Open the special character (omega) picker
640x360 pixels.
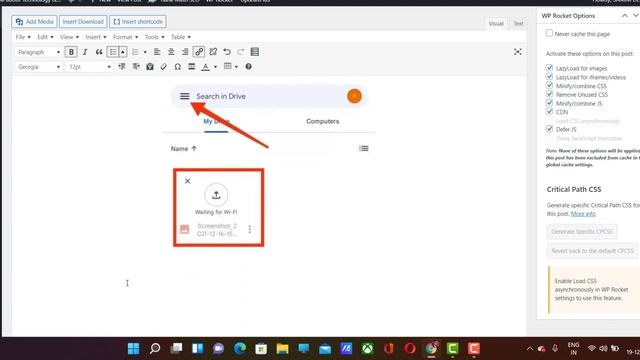click(178, 67)
